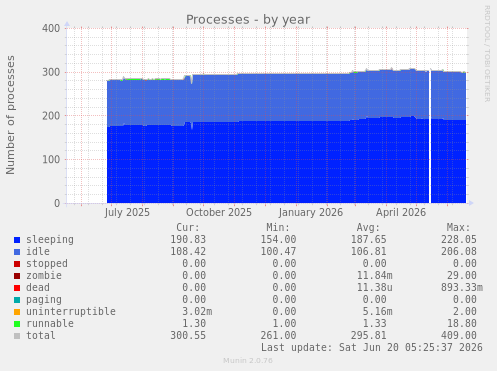Click the 300 y-axis tick label
This screenshot has width=497, height=371.
point(51,72)
